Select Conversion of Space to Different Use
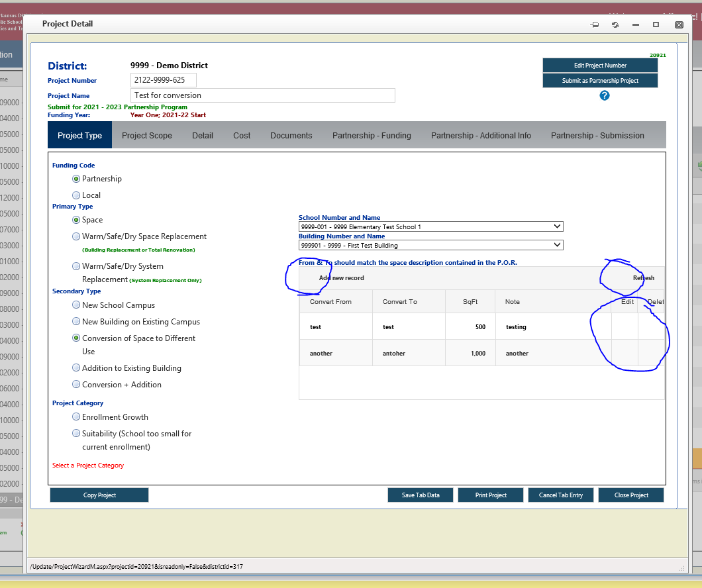The image size is (702, 588). pyautogui.click(x=76, y=338)
